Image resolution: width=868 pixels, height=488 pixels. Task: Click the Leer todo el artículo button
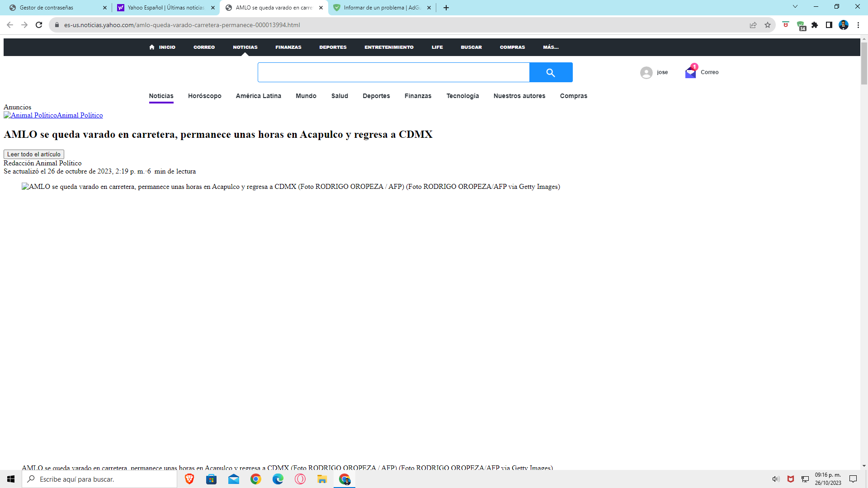(x=34, y=154)
